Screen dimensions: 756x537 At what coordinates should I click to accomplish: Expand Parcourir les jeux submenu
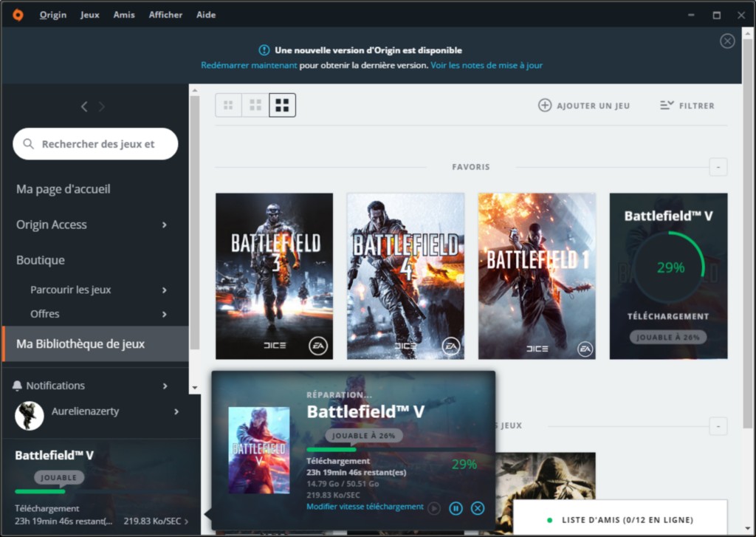[x=165, y=290]
